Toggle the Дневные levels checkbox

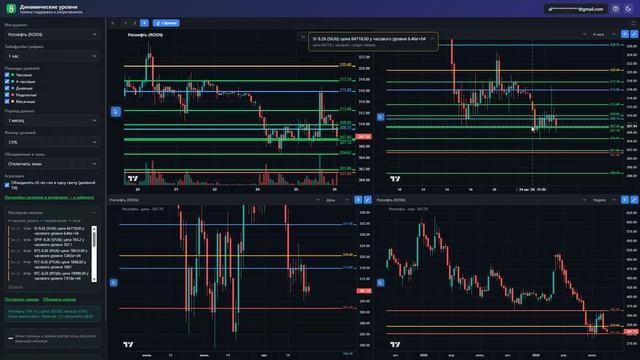[x=7, y=88]
